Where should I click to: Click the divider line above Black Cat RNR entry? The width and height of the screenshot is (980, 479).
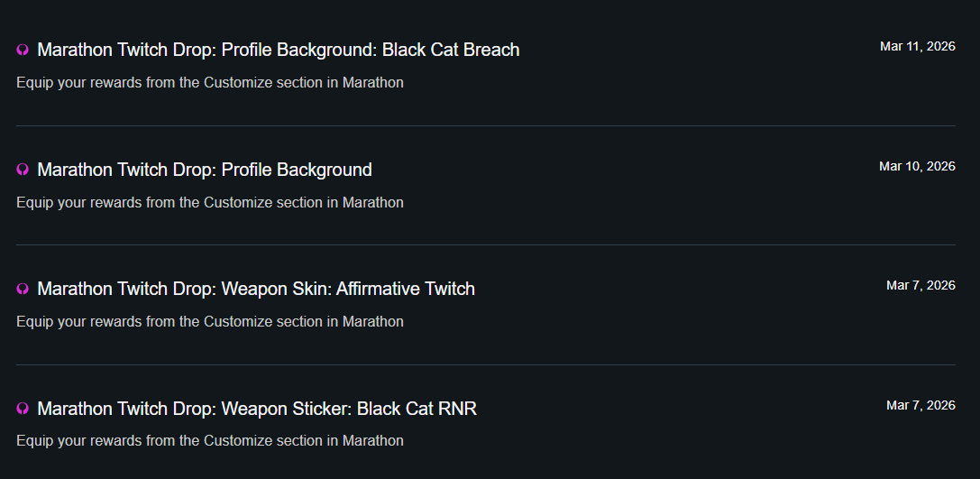(x=485, y=364)
